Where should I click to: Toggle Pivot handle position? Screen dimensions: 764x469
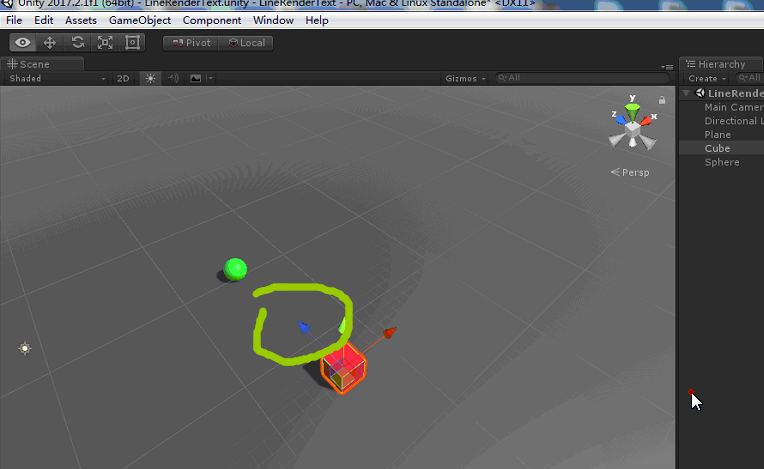191,43
